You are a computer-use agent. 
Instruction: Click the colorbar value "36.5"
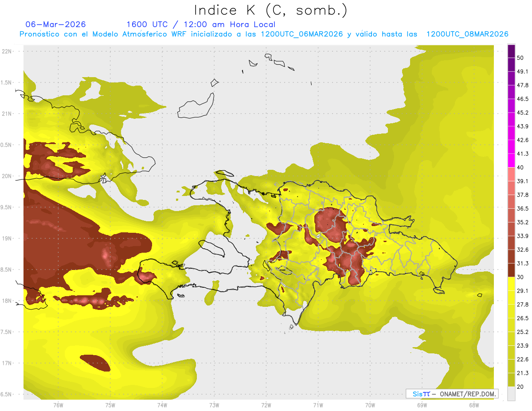pyautogui.click(x=523, y=208)
